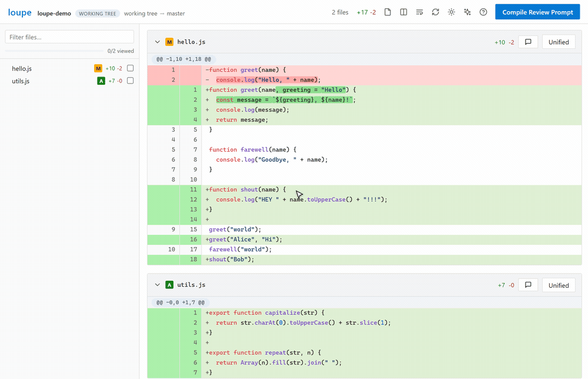Screen dimensions: 588x379
Task: Click added line 'const message' in hello.js
Action: click(365, 100)
